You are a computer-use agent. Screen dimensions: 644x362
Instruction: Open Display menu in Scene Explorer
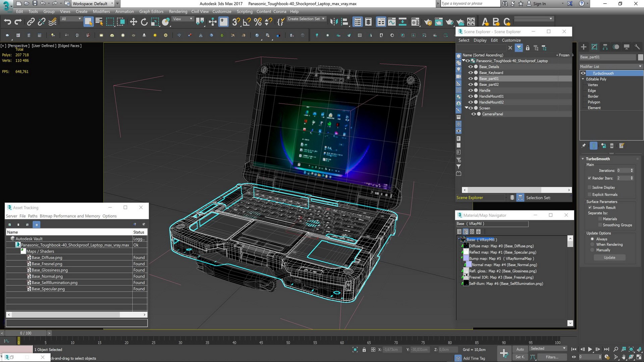click(x=480, y=40)
